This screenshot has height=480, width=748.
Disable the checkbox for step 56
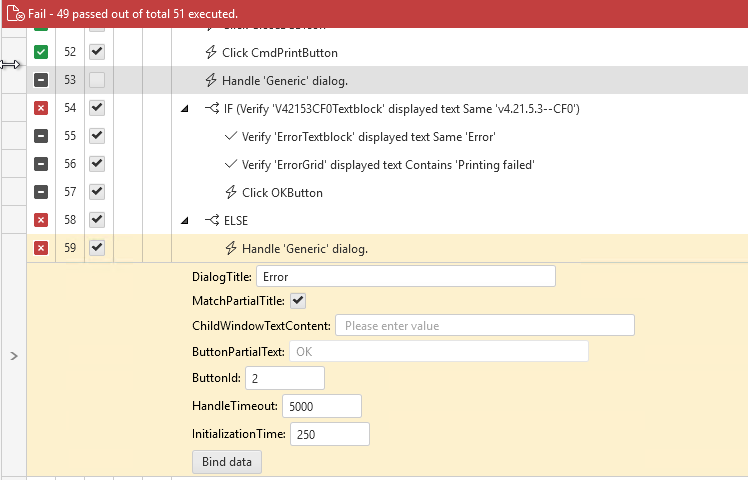pyautogui.click(x=97, y=164)
